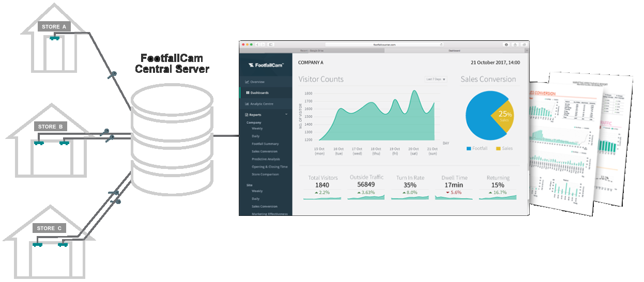Screen dimensions: 644x282
Task: Open the Footfall Summary report link
Action: point(265,144)
